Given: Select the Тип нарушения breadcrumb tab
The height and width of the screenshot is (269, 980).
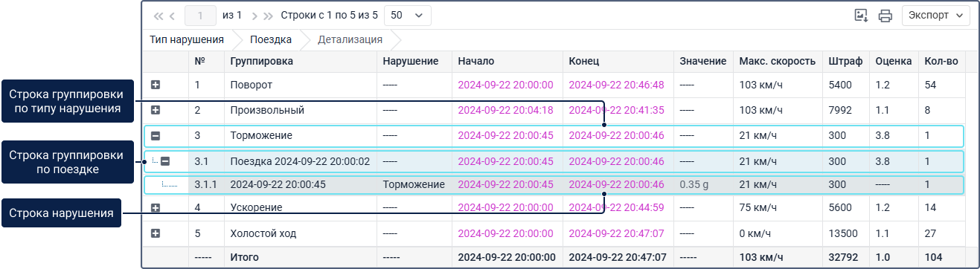Looking at the screenshot, I should (x=187, y=39).
